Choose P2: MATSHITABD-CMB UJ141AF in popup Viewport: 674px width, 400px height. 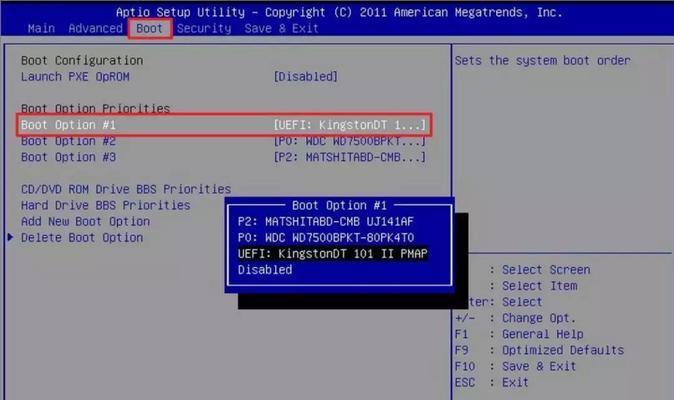tap(325, 222)
